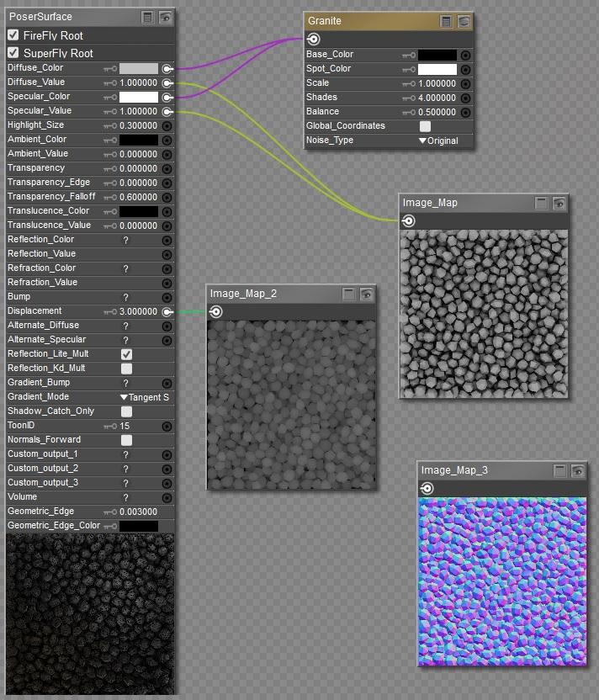
Task: Edit Geometric_Edge value 0.003000
Action: click(138, 512)
